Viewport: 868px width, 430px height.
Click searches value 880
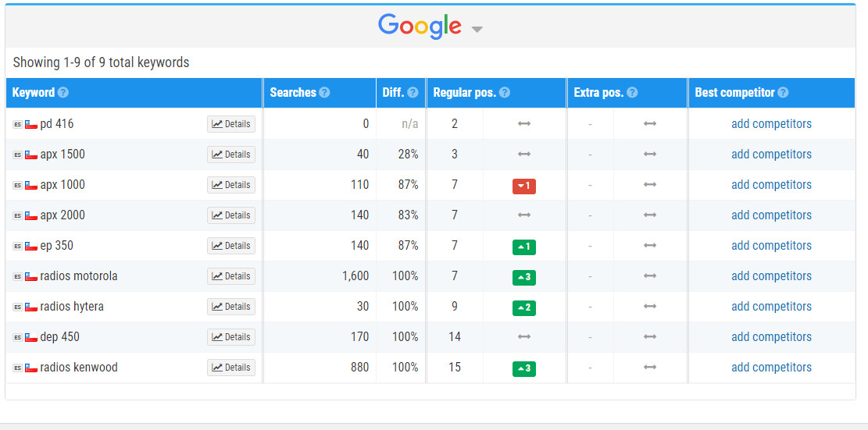[x=359, y=367]
